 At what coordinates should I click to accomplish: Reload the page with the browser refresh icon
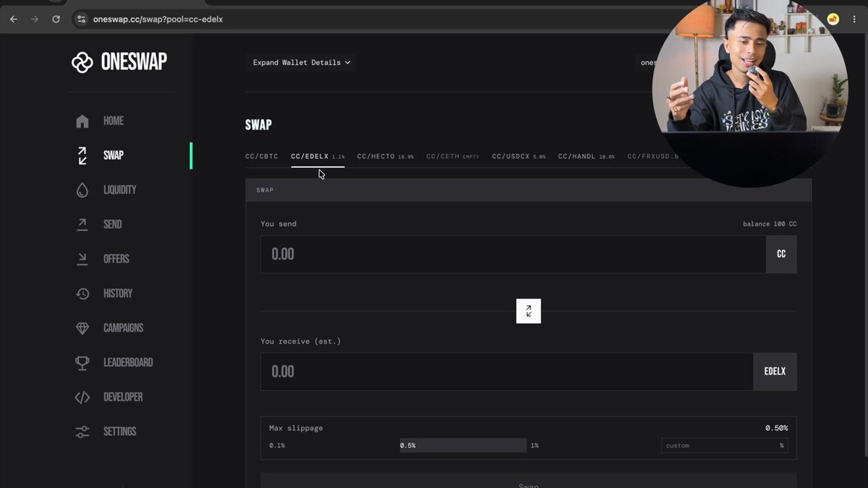click(x=56, y=19)
